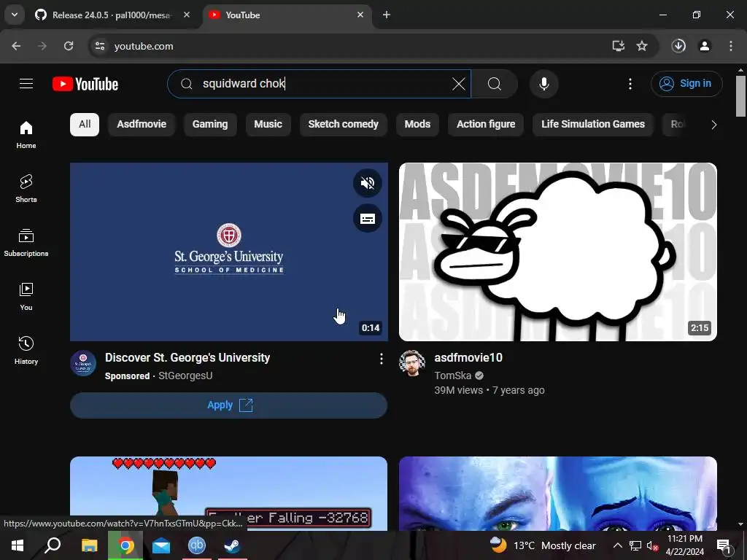The height and width of the screenshot is (560, 747).
Task: Open the TomSka channel link
Action: point(452,376)
